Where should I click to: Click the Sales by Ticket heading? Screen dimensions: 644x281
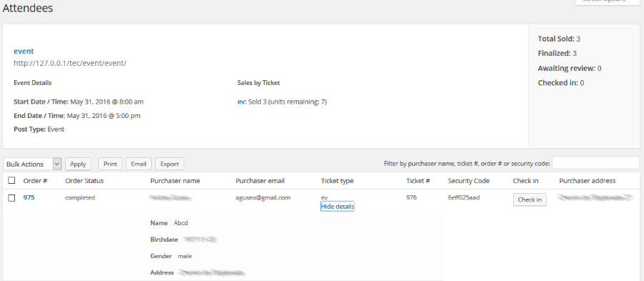(x=258, y=82)
